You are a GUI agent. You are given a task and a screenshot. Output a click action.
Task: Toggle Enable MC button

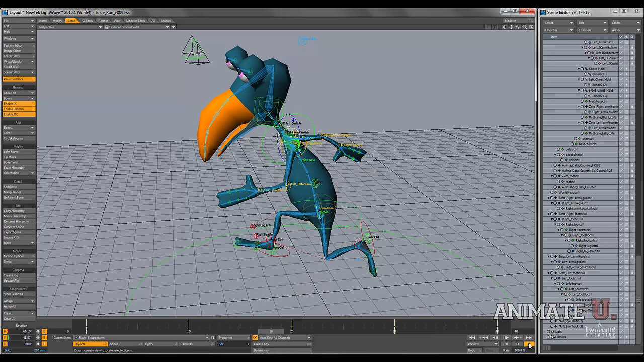(19, 114)
